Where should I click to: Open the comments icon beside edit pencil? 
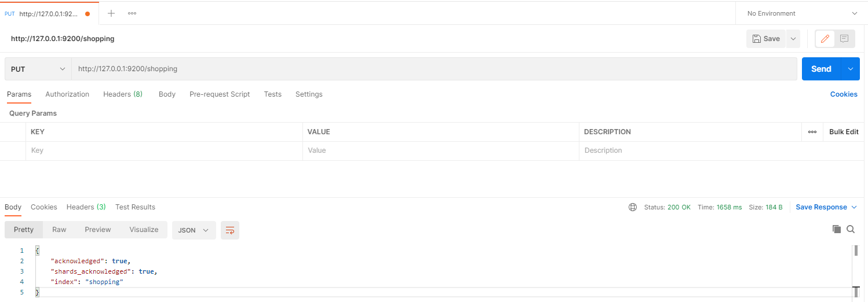coord(844,39)
